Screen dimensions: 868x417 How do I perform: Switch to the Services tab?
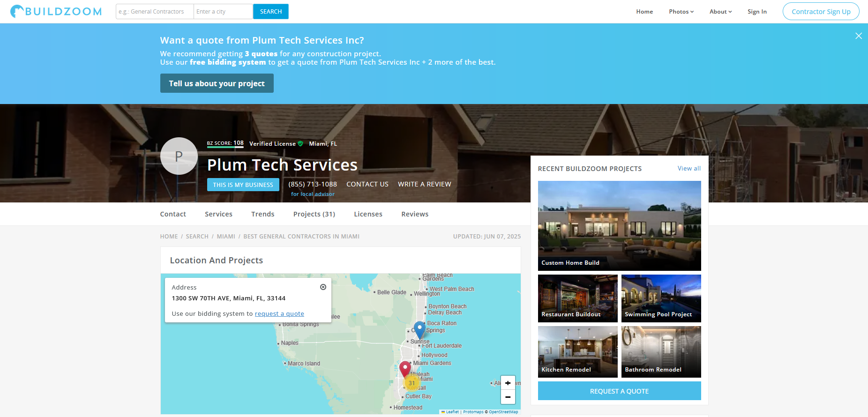[218, 214]
